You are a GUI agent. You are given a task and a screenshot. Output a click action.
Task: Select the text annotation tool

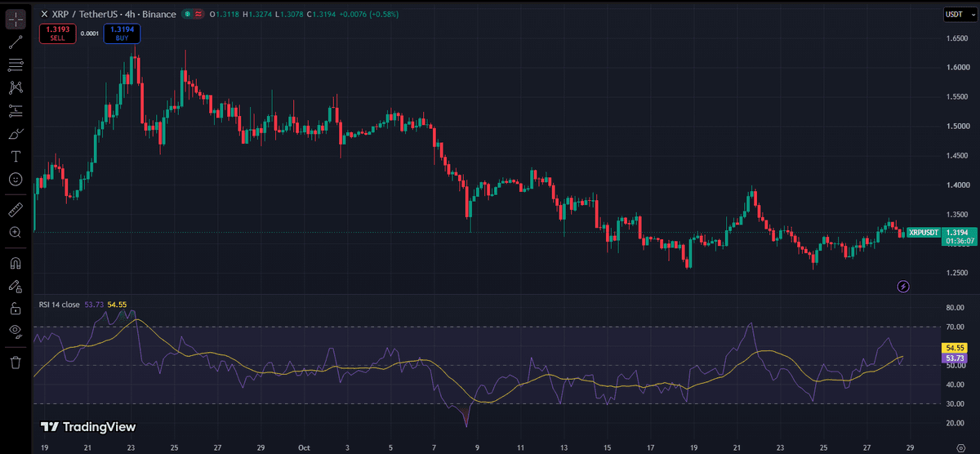(16, 156)
